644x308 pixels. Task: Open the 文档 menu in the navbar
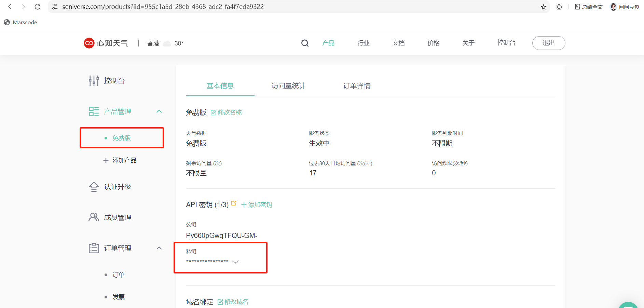tap(398, 43)
